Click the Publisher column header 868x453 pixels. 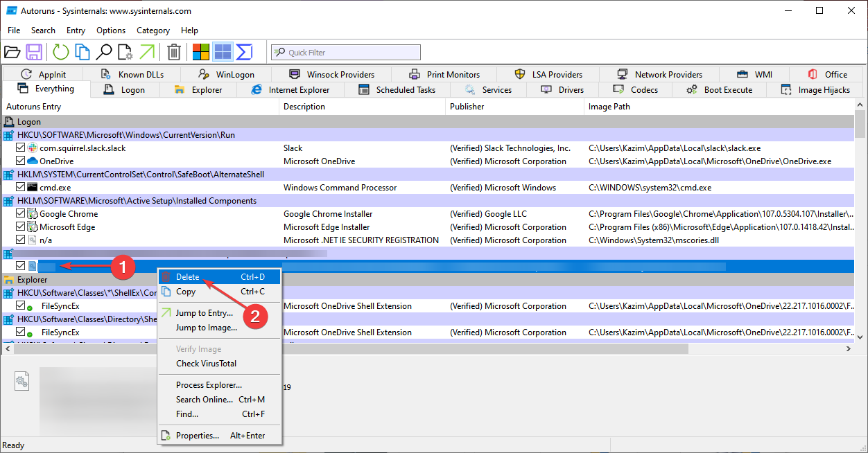click(514, 107)
